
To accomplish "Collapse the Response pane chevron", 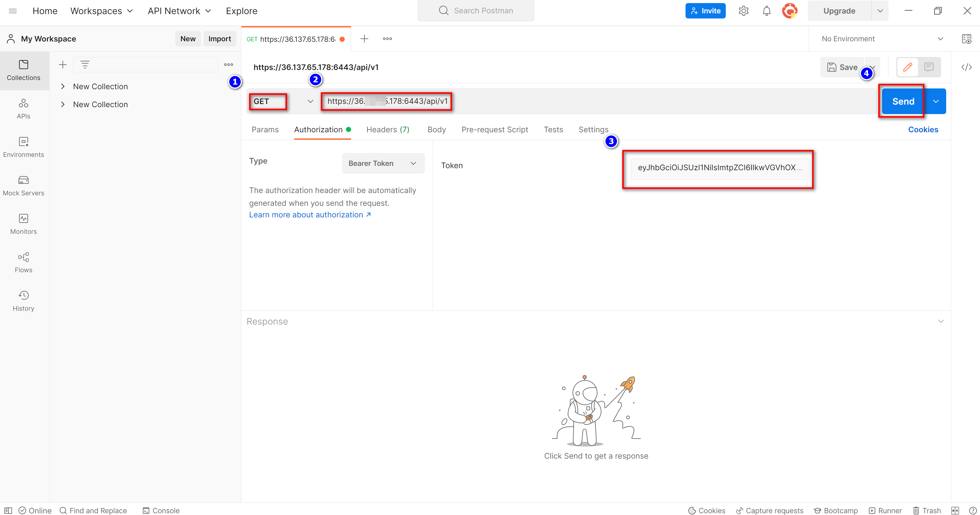I will coord(941,321).
